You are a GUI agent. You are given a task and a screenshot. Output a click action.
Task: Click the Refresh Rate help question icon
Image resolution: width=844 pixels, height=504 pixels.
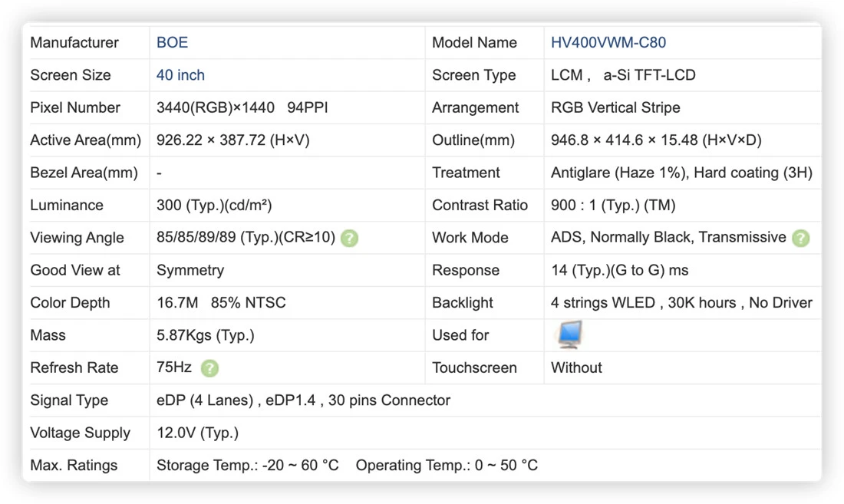coord(209,368)
